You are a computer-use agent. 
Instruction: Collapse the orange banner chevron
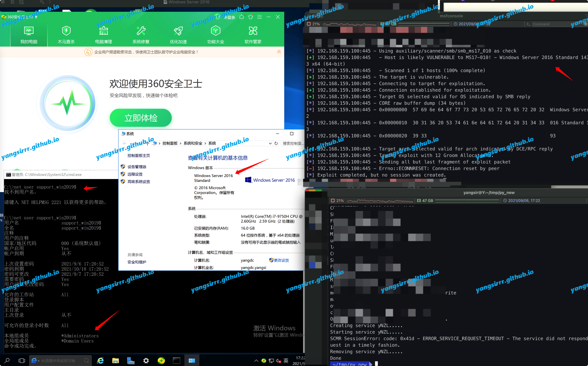pyautogui.click(x=279, y=52)
